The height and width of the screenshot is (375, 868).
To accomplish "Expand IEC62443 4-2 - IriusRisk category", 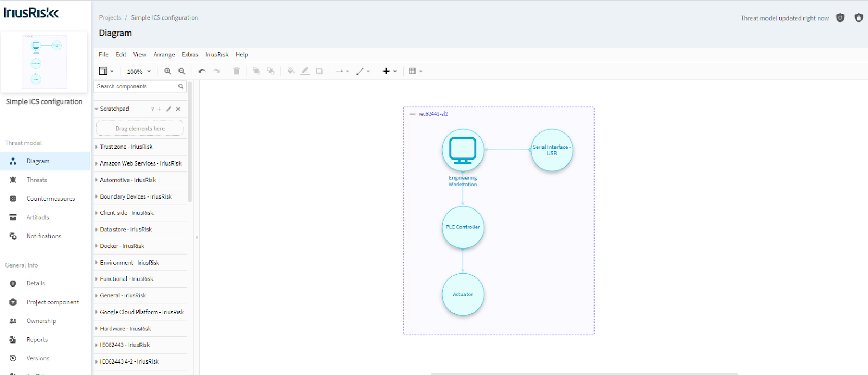I will click(x=141, y=361).
